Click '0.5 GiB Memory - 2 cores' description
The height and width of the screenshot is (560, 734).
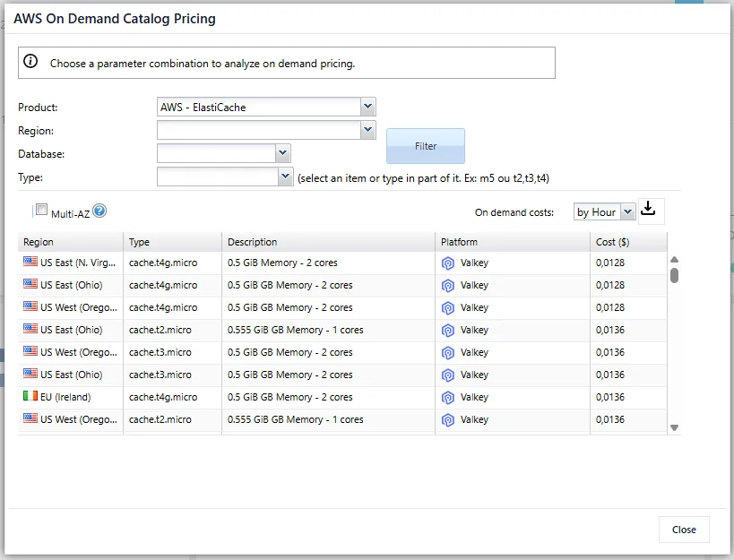click(282, 263)
